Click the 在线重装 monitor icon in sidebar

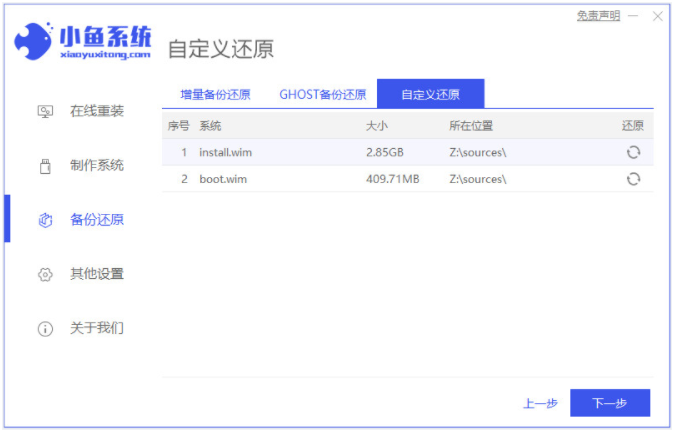(x=45, y=111)
